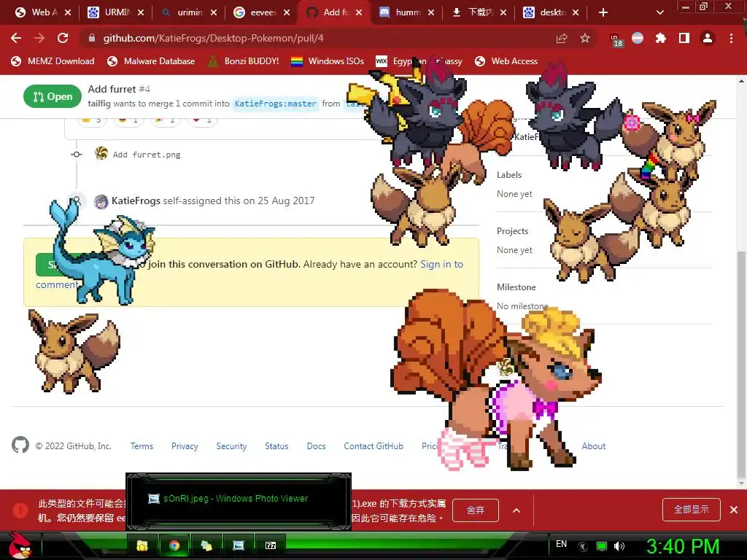Close the Add fu GitHub tab
Viewport: 747px width, 560px height.
(x=359, y=12)
